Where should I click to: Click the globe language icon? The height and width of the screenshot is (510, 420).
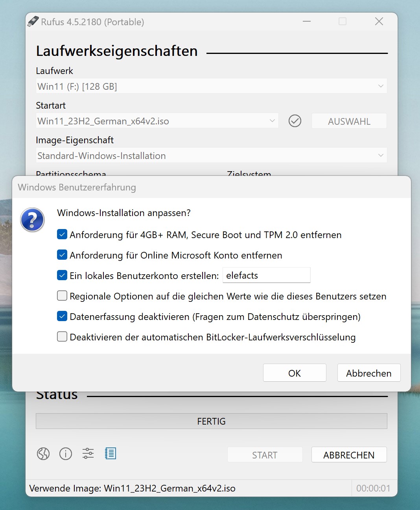tap(43, 454)
